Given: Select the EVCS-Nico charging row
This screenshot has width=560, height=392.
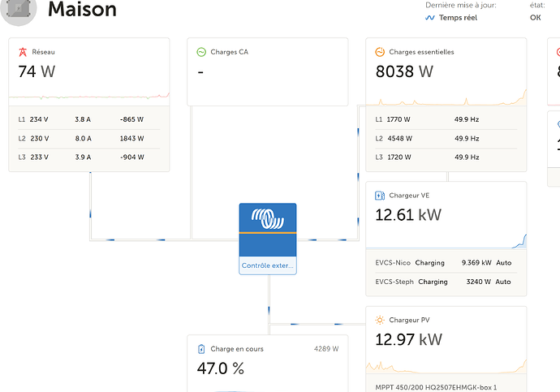Looking at the screenshot, I should click(x=446, y=263).
